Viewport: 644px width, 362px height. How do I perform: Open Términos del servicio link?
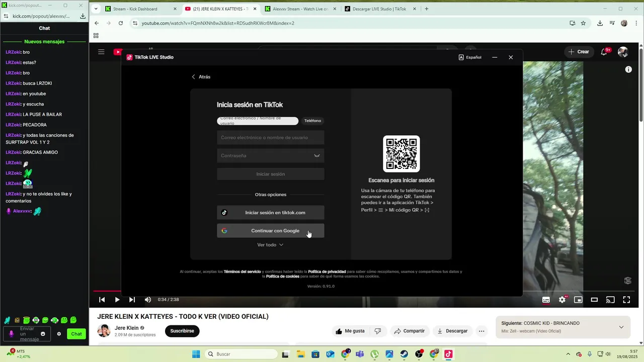tap(242, 271)
